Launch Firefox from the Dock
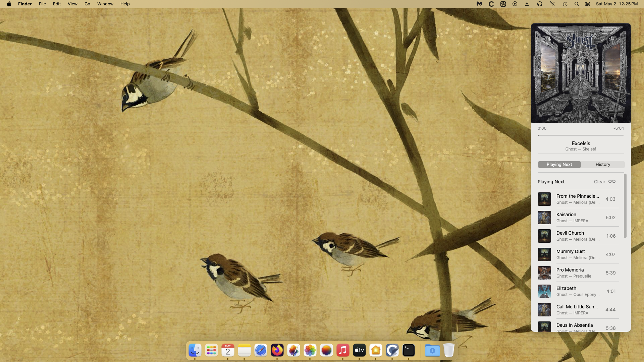644x362 pixels. tap(277, 351)
